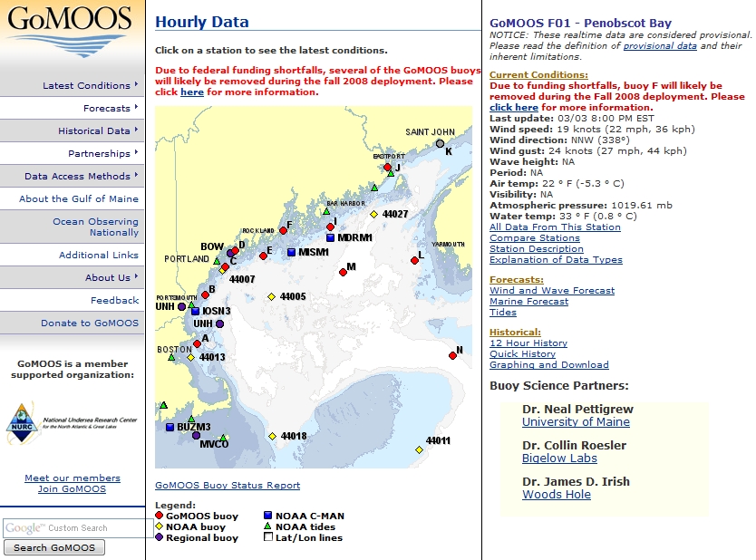Select BUZM3 C-MAN station square
The image size is (756, 560).
[x=170, y=427]
